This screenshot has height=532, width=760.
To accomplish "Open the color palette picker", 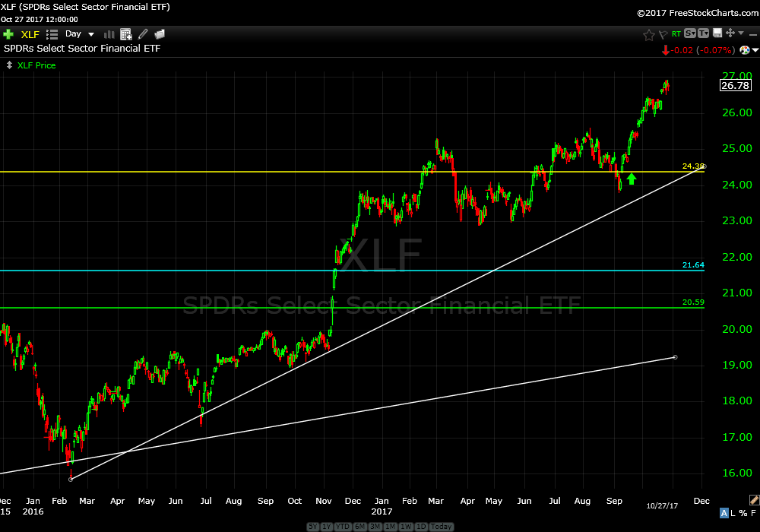I will click(x=744, y=50).
